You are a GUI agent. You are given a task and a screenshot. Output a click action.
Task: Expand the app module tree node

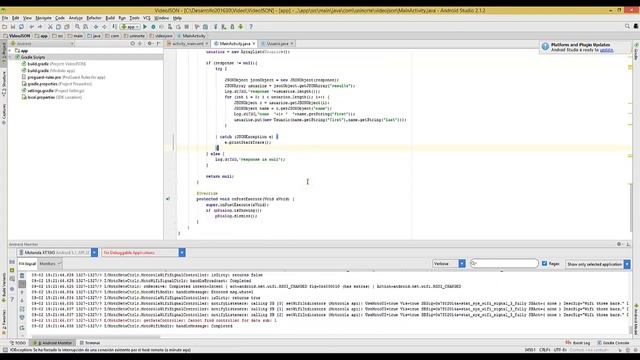click(11, 51)
